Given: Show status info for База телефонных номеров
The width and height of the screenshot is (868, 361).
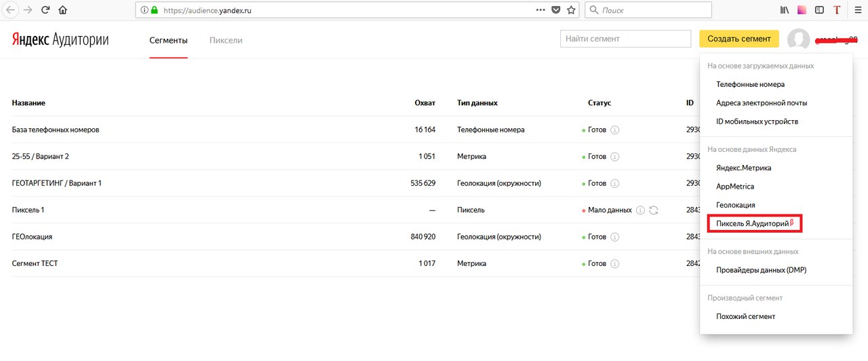Looking at the screenshot, I should coord(615,130).
